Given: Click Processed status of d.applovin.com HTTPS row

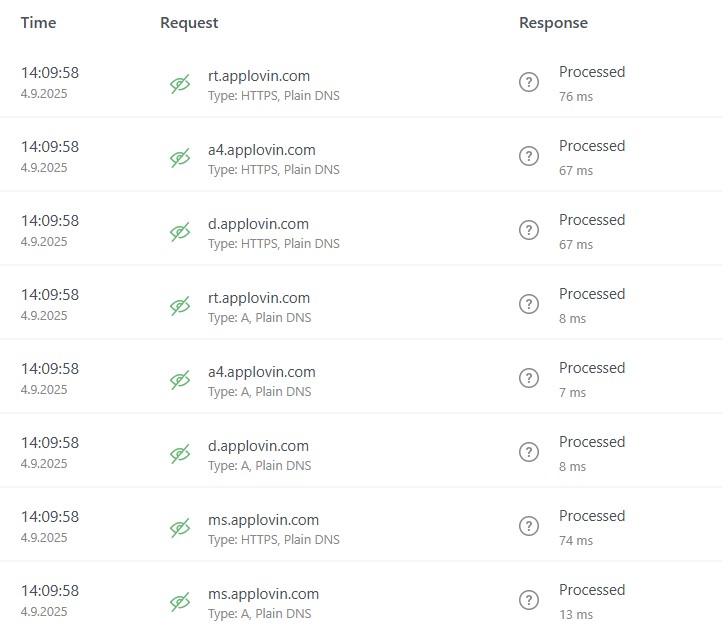Looking at the screenshot, I should (x=592, y=220).
